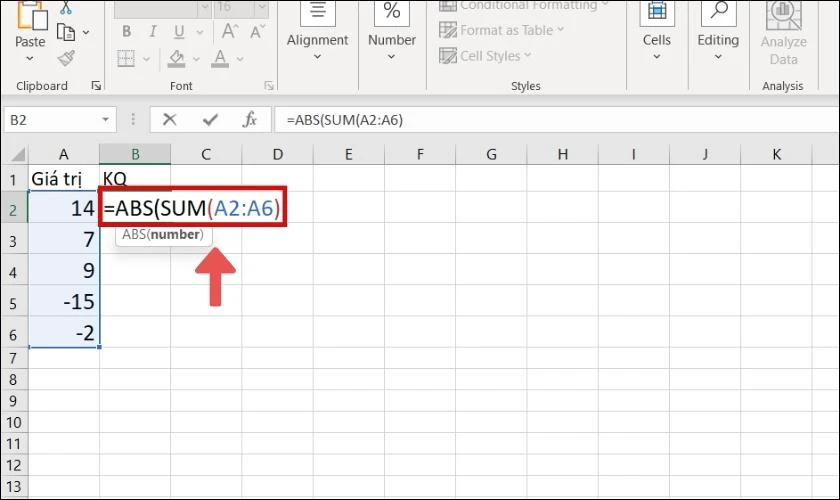Open the Editing group menu
The image size is (840, 500).
(x=718, y=32)
